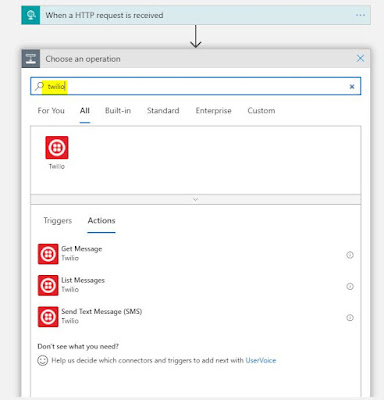This screenshot has width=384, height=400.
Task: Open the UserVoice link
Action: click(x=261, y=360)
